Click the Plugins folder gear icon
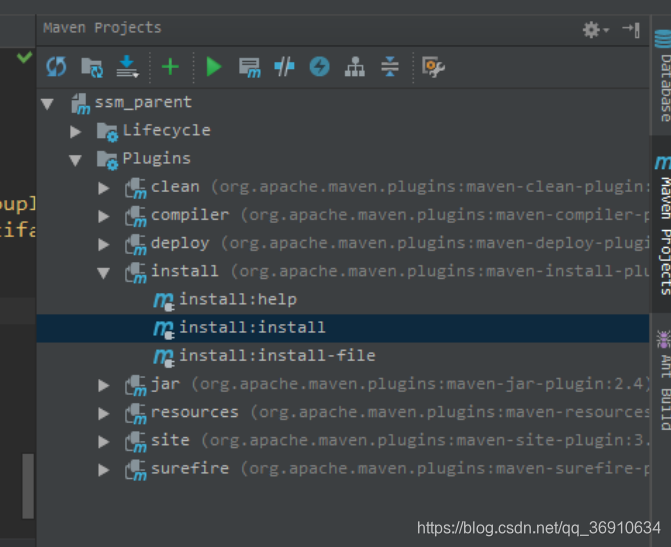This screenshot has width=671, height=547. point(107,160)
